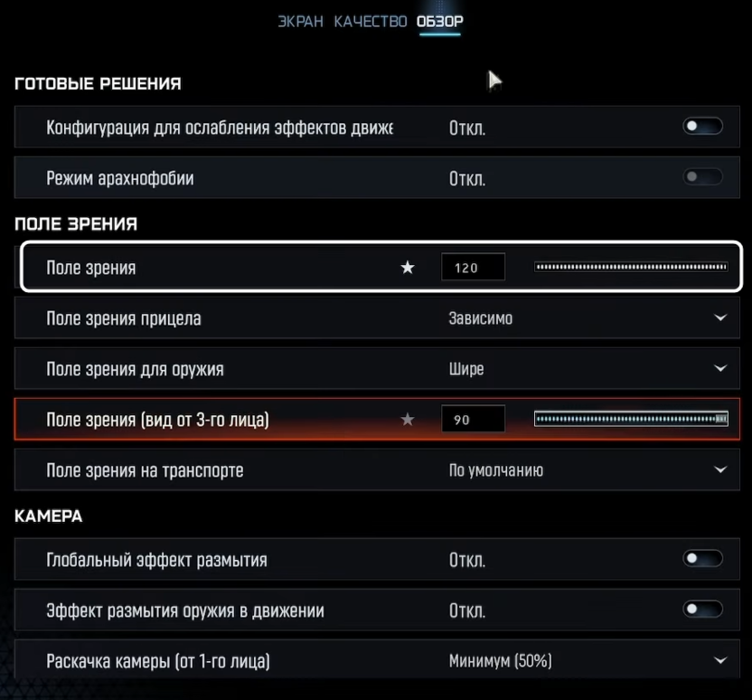Enable Глобальный эффект размытия toggle
This screenshot has width=752, height=700.
click(x=702, y=559)
